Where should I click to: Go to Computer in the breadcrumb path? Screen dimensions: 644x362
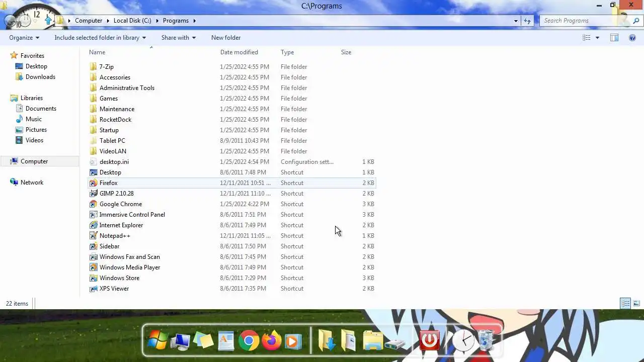(x=89, y=21)
